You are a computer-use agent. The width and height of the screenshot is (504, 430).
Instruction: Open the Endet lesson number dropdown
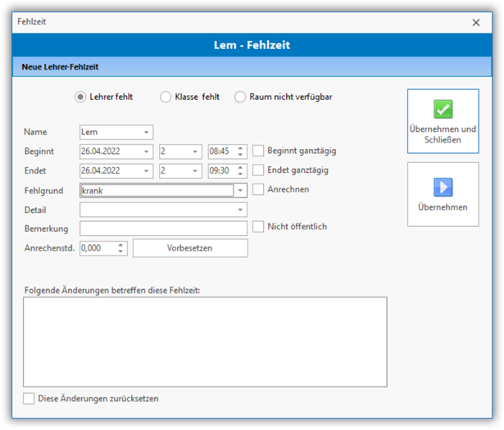(x=195, y=171)
